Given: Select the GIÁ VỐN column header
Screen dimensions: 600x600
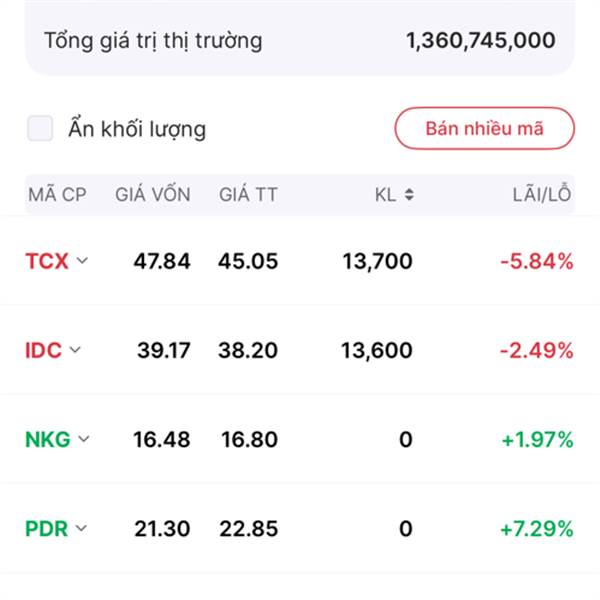Looking at the screenshot, I should 153,195.
